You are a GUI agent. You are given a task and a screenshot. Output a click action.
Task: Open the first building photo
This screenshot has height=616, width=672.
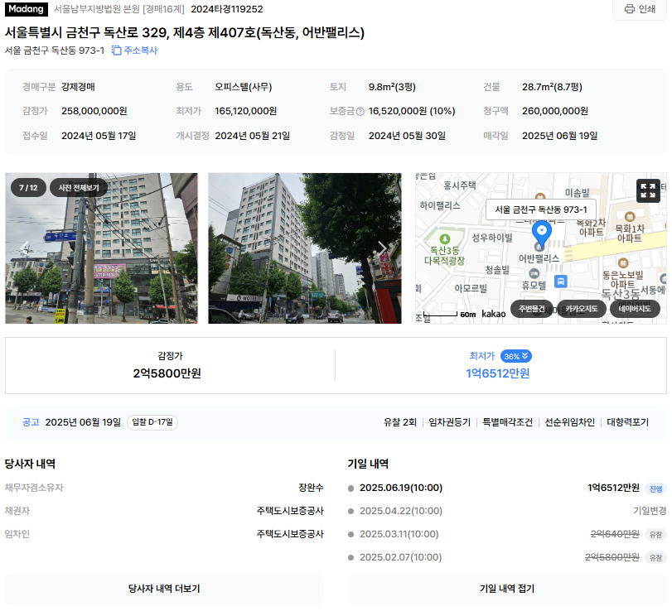point(102,248)
